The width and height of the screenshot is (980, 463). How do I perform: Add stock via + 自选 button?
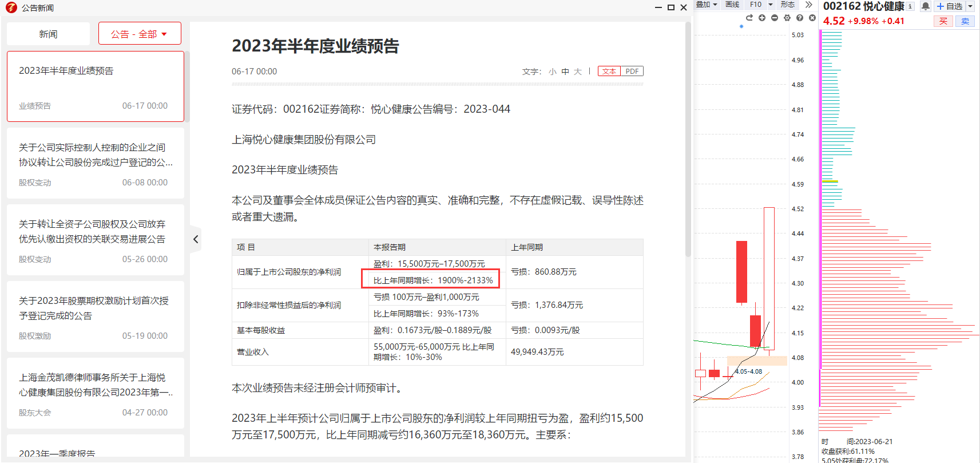(950, 6)
